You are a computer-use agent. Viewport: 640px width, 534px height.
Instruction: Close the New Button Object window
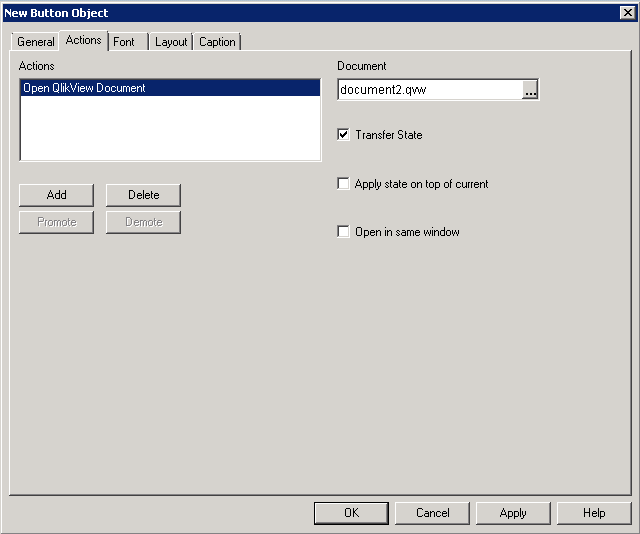628,13
